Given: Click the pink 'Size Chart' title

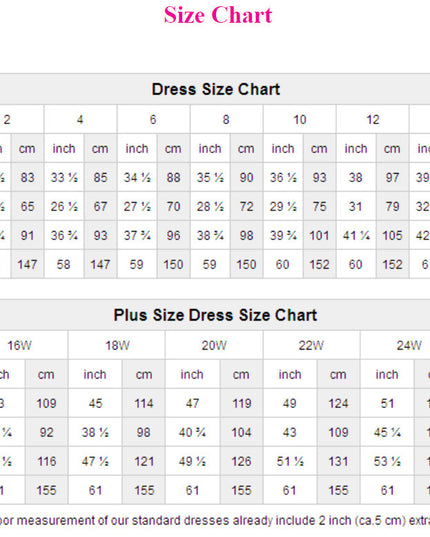Looking at the screenshot, I should click(x=218, y=15).
